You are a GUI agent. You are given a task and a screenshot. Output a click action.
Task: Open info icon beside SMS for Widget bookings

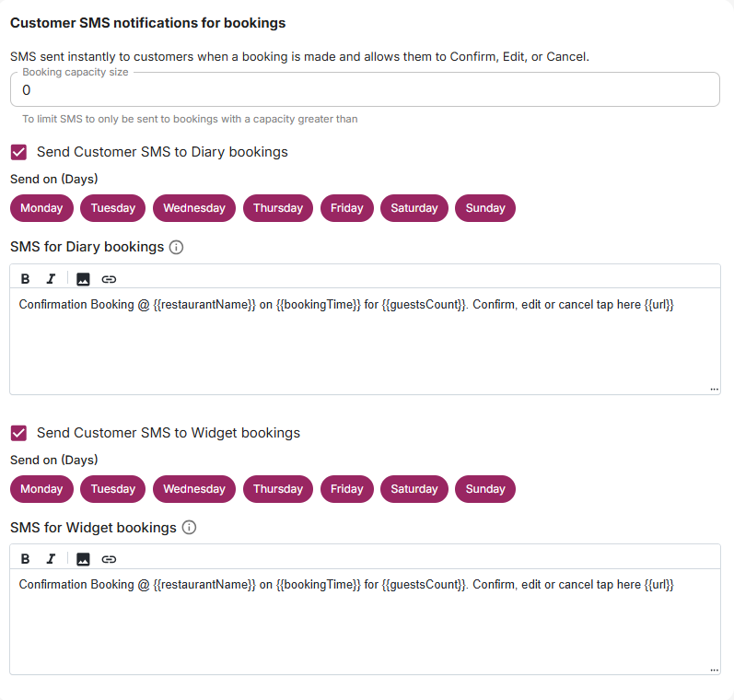point(189,528)
